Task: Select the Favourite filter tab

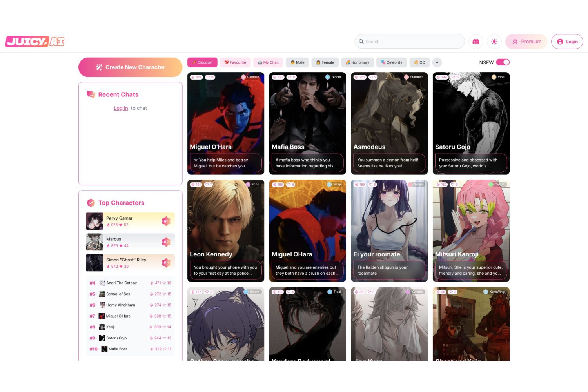Action: (x=235, y=62)
